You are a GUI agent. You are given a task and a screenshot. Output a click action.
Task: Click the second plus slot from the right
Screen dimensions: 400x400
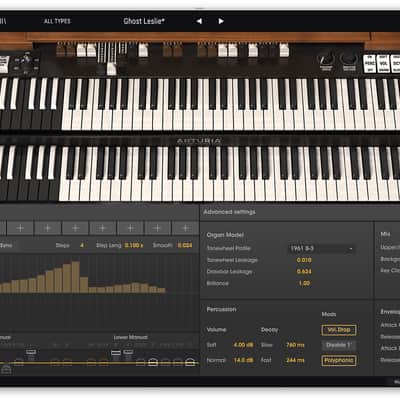point(158,228)
